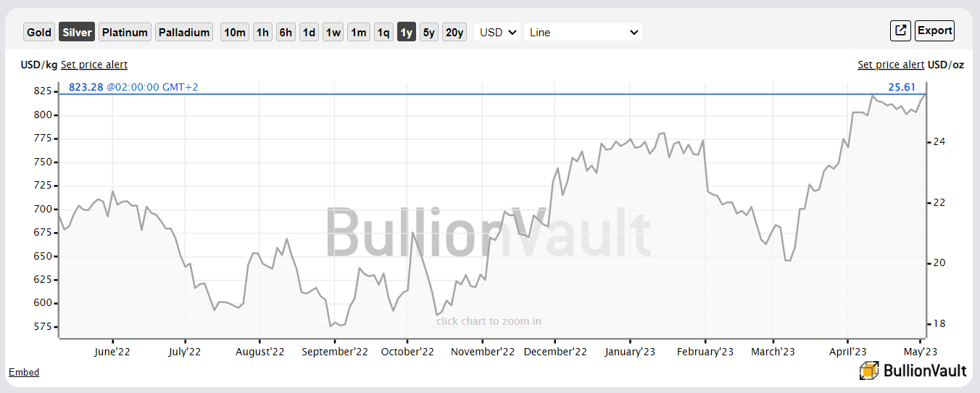Choose the 6h time range
The height and width of the screenshot is (393, 980).
(286, 32)
